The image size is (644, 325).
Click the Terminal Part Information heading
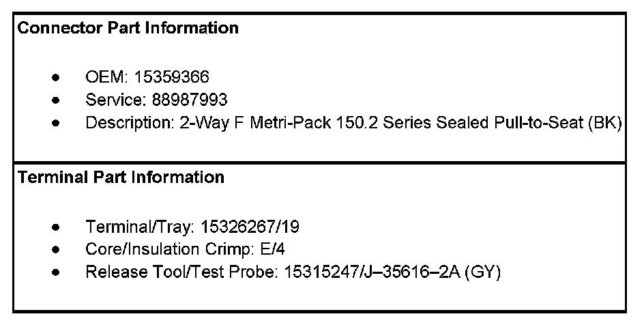coord(120,178)
